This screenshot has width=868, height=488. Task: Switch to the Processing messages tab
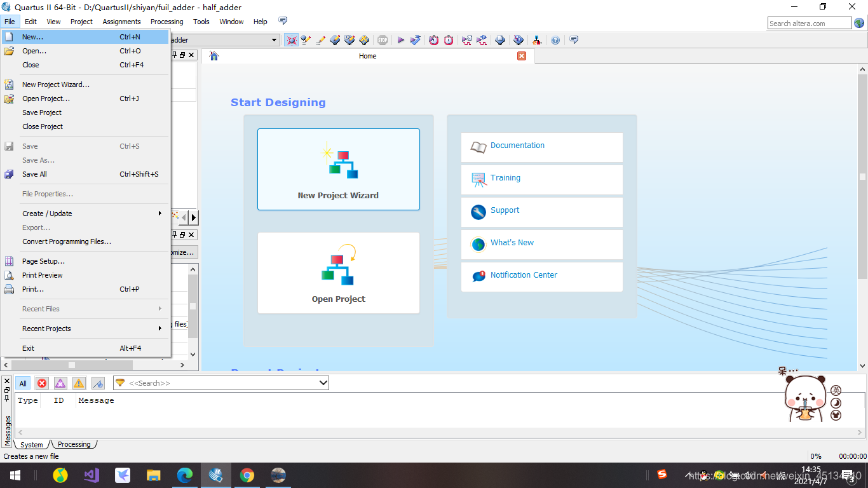coord(74,444)
